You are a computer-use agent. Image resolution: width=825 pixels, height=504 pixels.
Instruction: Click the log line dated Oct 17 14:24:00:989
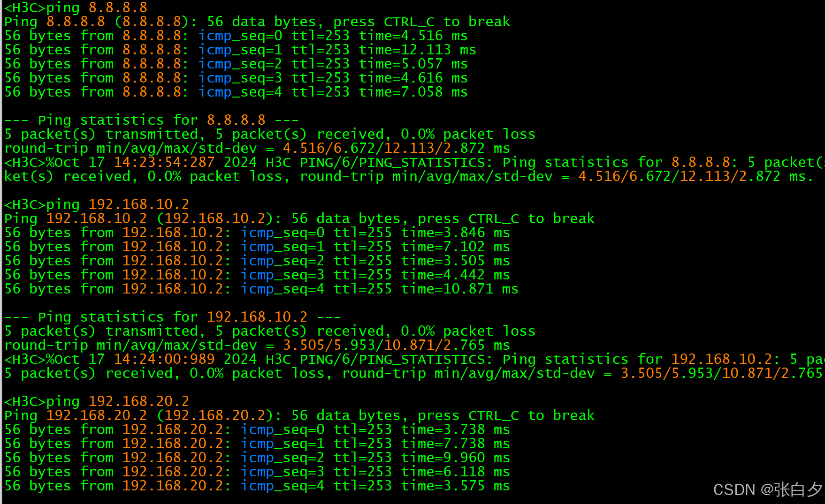(x=414, y=359)
